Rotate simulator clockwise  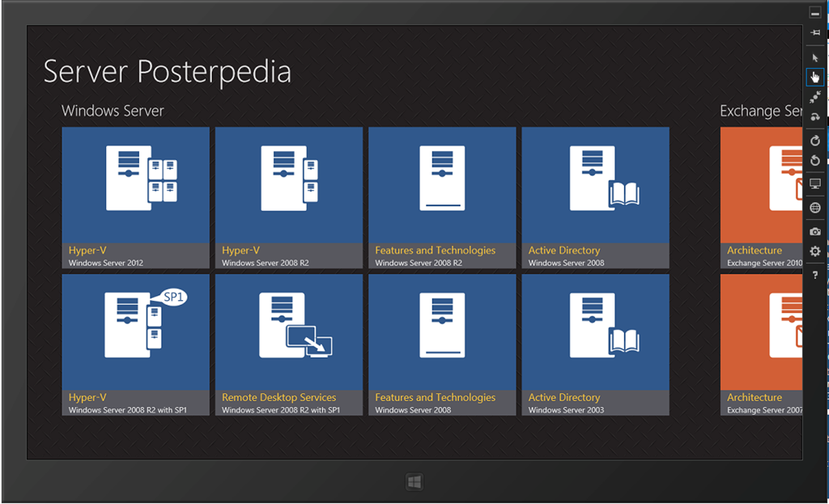815,141
